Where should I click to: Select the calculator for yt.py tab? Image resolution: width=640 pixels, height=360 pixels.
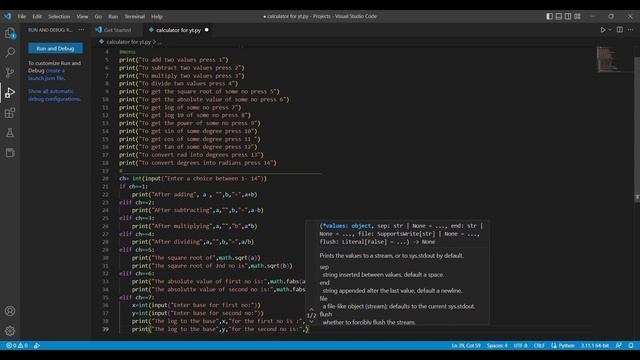click(178, 30)
